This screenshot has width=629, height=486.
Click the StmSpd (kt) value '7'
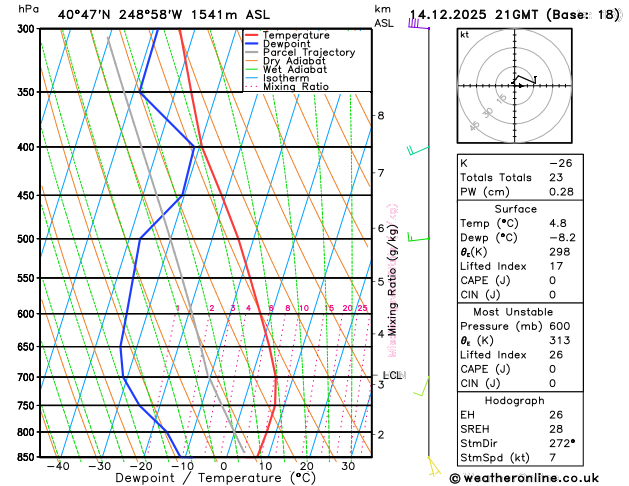tap(552, 458)
